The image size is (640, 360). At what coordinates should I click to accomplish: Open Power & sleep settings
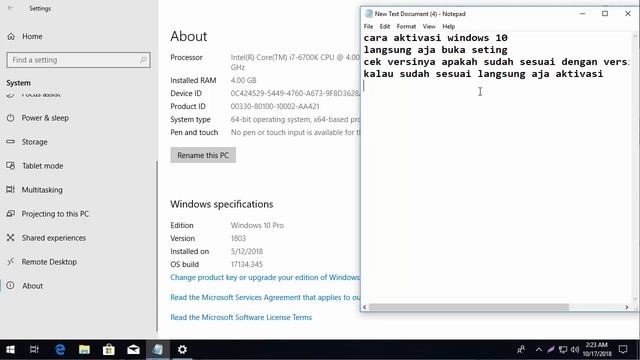tap(45, 118)
